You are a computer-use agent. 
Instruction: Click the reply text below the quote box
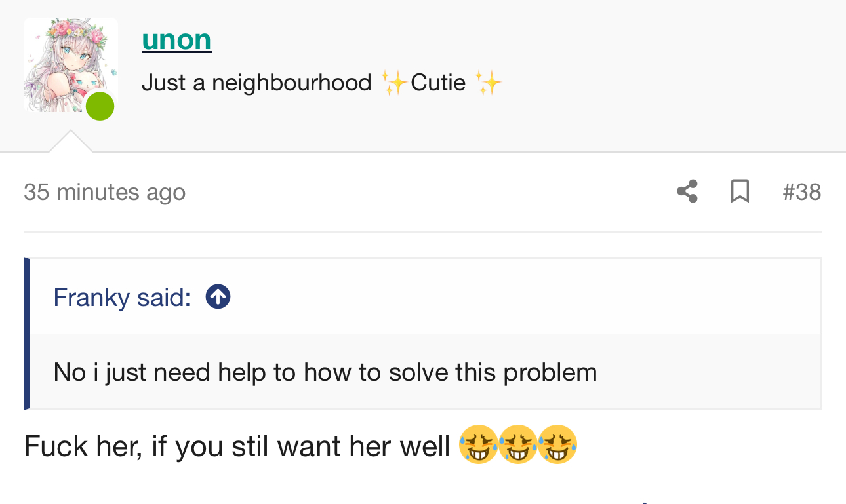[237, 446]
